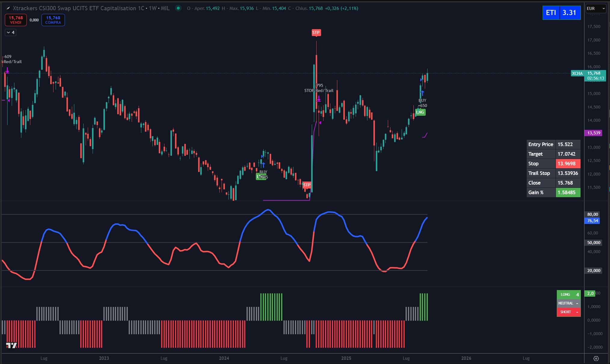
Task: Collapse the indicator legend showing 4
Action: [x=11, y=32]
